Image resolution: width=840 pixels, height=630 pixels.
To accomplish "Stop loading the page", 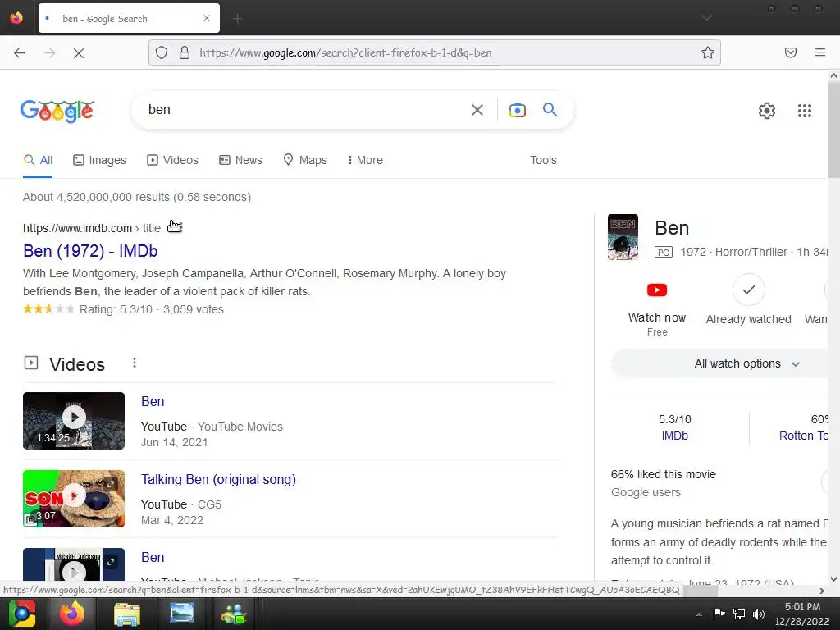I will point(79,52).
